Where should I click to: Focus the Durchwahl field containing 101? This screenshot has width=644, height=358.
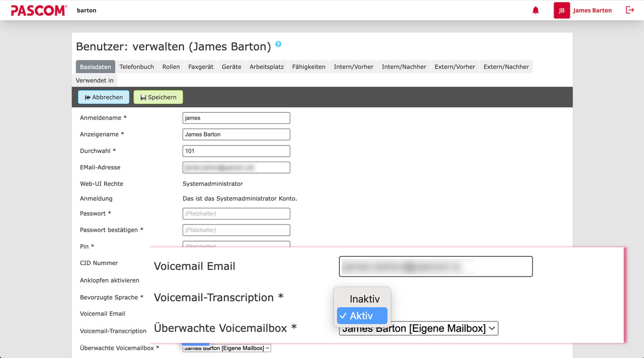(236, 151)
